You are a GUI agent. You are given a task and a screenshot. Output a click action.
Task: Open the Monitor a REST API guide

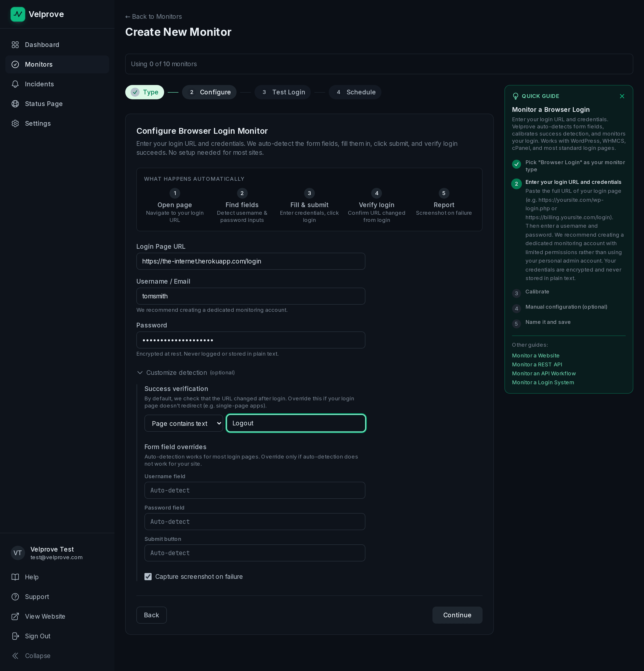click(x=537, y=365)
